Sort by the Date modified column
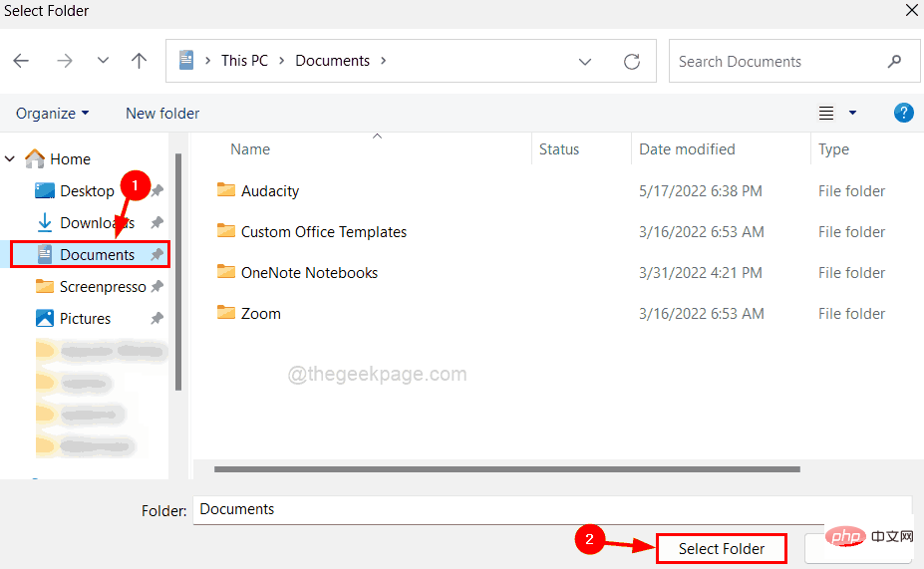Viewport: 924px width, 569px height. tap(687, 149)
